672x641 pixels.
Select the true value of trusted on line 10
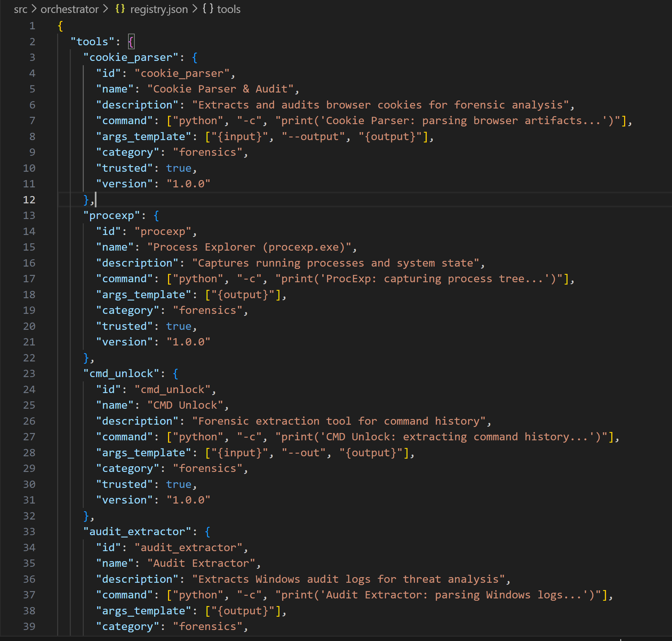(x=179, y=168)
